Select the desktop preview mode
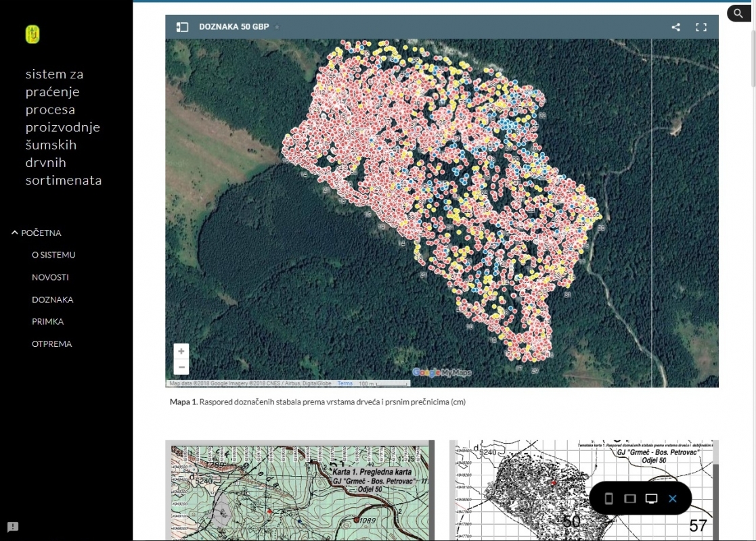This screenshot has width=756, height=541. [651, 498]
